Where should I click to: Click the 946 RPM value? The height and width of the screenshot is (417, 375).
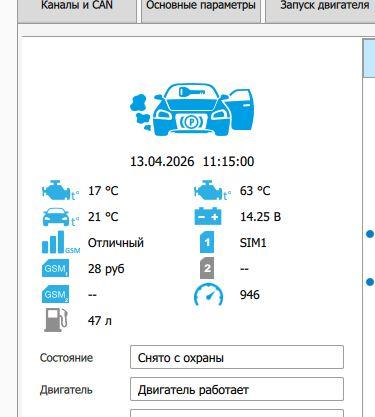(250, 295)
